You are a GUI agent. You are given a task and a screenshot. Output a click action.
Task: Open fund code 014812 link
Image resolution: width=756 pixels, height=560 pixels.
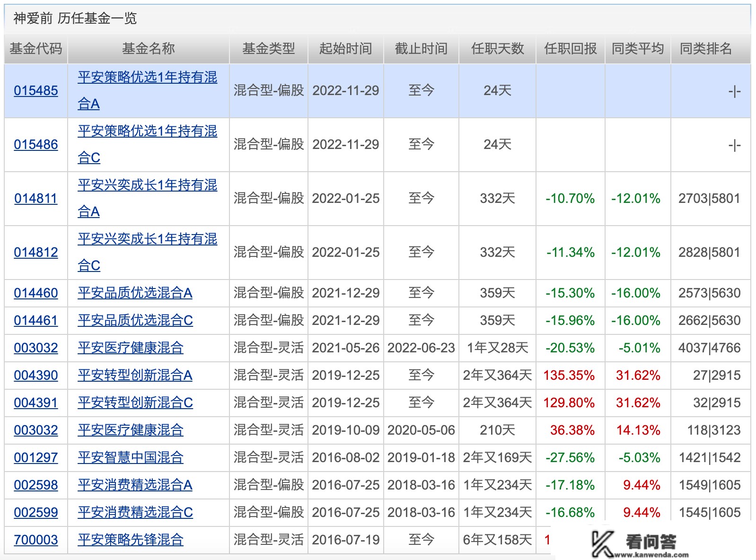click(x=36, y=253)
